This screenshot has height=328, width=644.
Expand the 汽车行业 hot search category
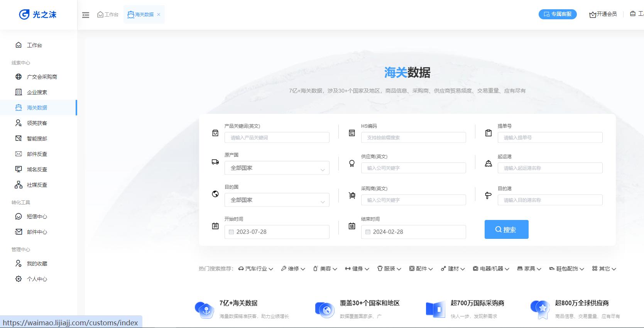(256, 269)
